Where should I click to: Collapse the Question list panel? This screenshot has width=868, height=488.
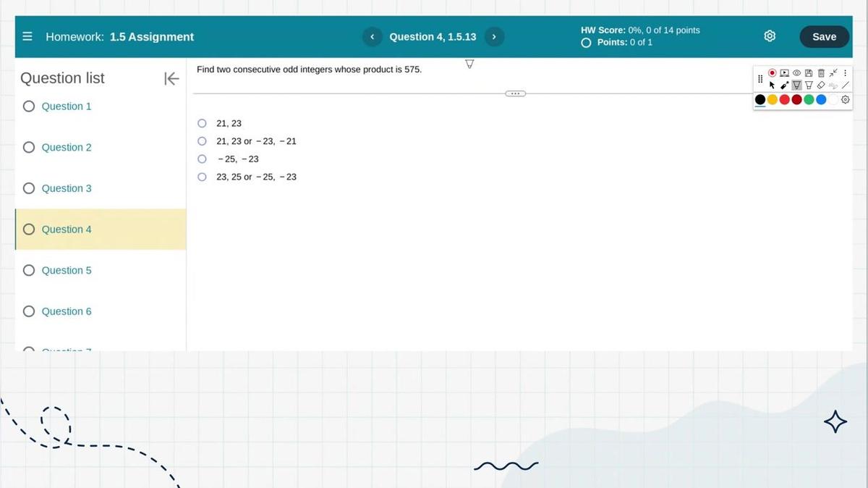[x=171, y=78]
